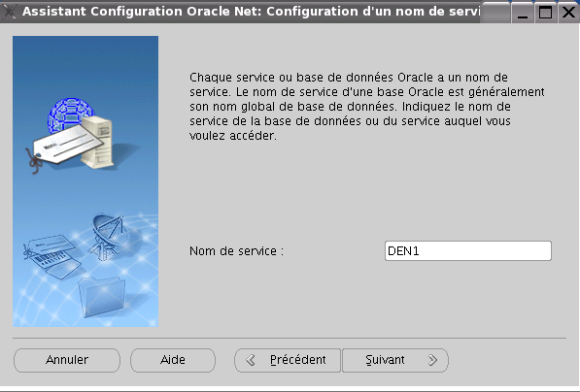Click the service name description paragraph
Image resolution: width=580 pixels, height=392 pixels.
click(x=367, y=107)
